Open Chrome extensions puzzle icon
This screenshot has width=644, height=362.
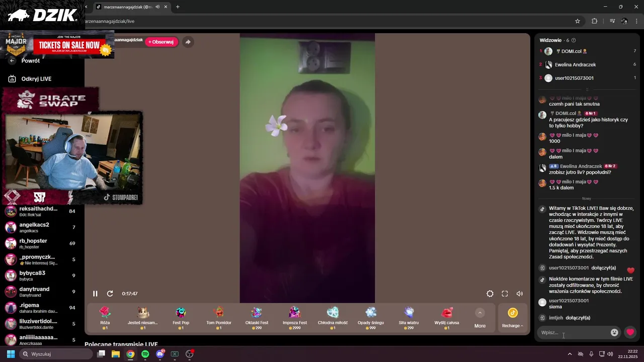click(x=594, y=21)
